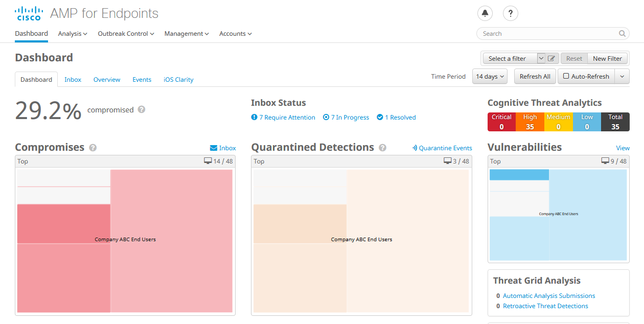This screenshot has height=324, width=644.
Task: Click the Cisco logo
Action: (x=29, y=13)
